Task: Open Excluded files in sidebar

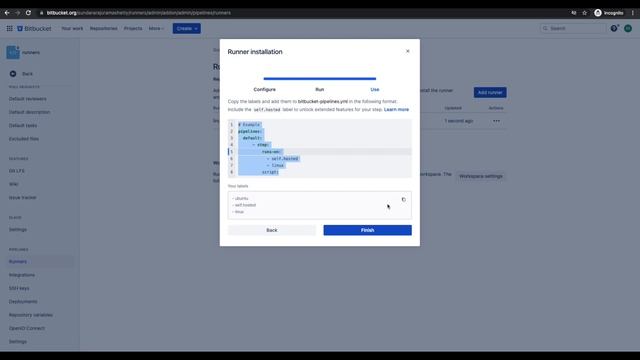Action: (24, 139)
